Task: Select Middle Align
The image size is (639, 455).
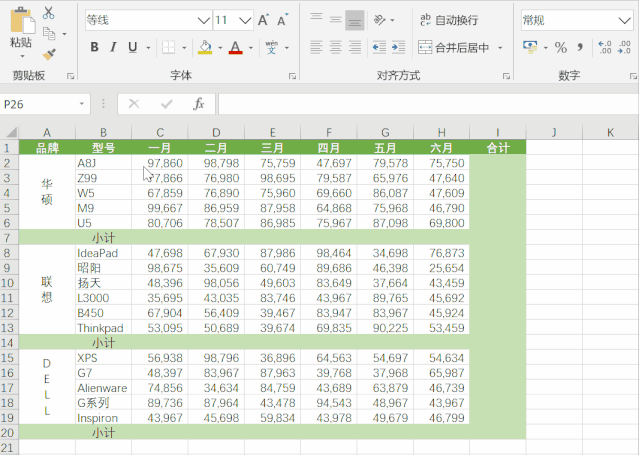Action: (x=335, y=20)
